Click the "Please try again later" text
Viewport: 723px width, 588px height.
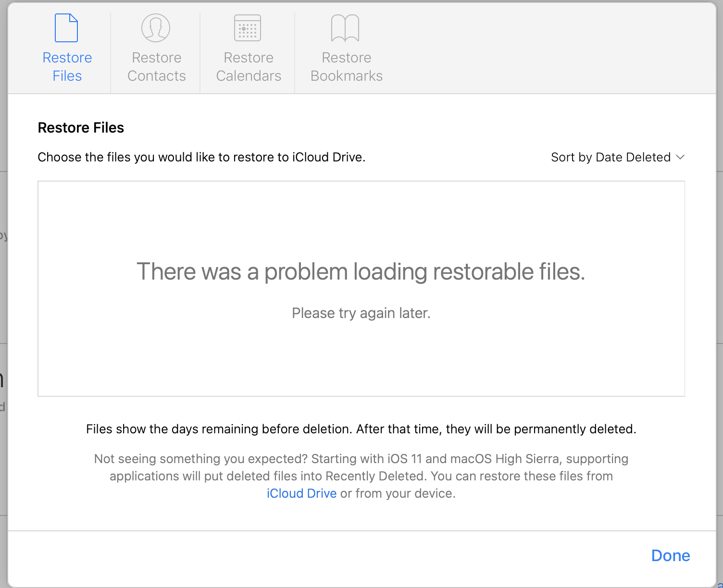[361, 313]
